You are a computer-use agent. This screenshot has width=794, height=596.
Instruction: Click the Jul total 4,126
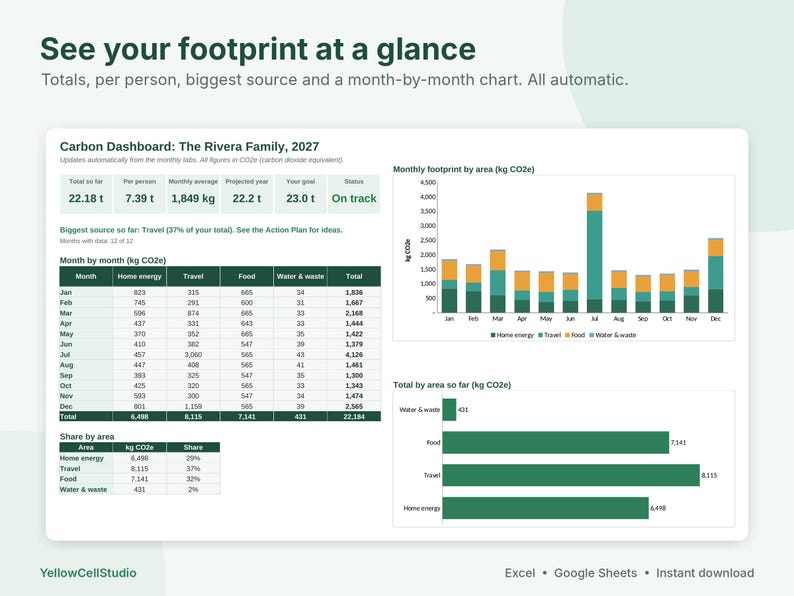coord(354,354)
